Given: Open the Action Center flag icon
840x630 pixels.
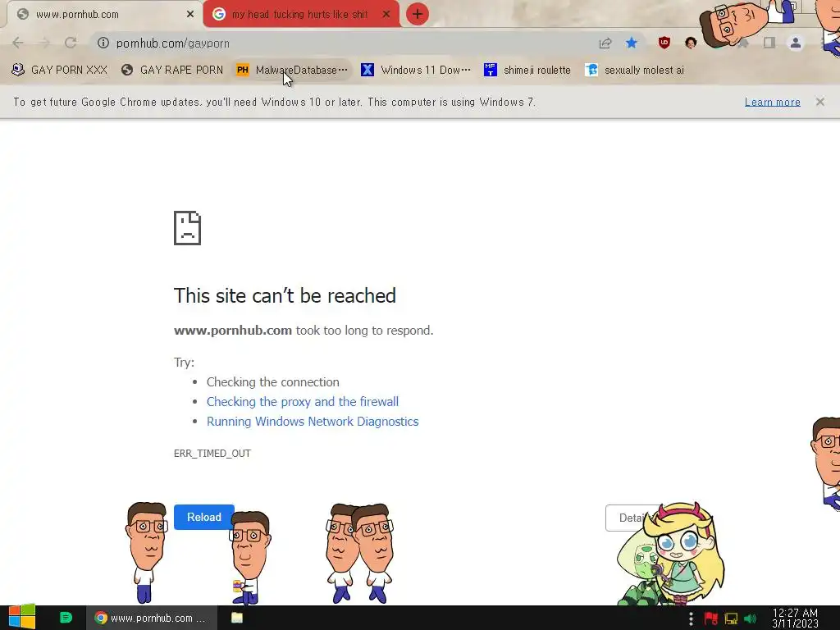Looking at the screenshot, I should tap(711, 619).
